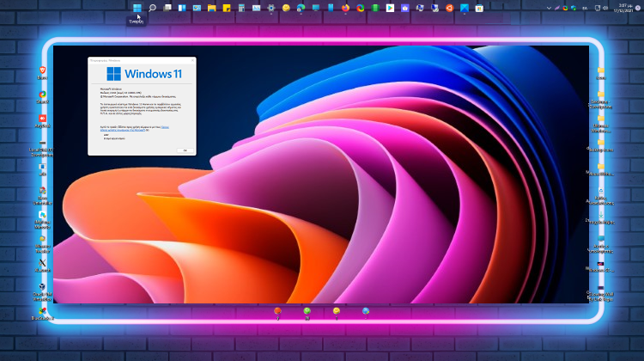Open the topmost folder on right side

pyautogui.click(x=601, y=73)
